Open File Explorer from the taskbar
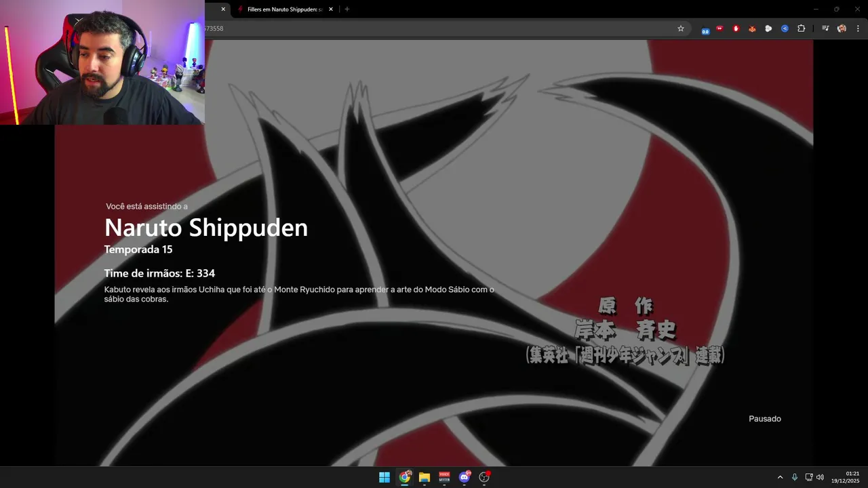This screenshot has width=868, height=488. pos(425,477)
